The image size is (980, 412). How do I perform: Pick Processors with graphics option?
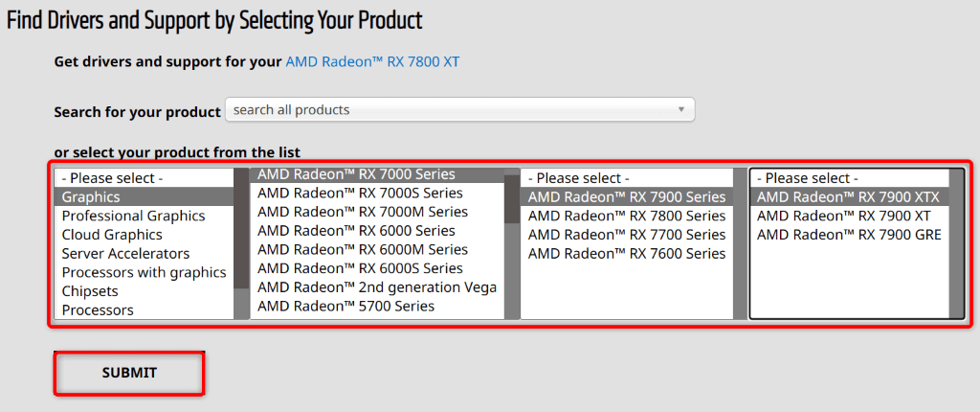point(144,272)
